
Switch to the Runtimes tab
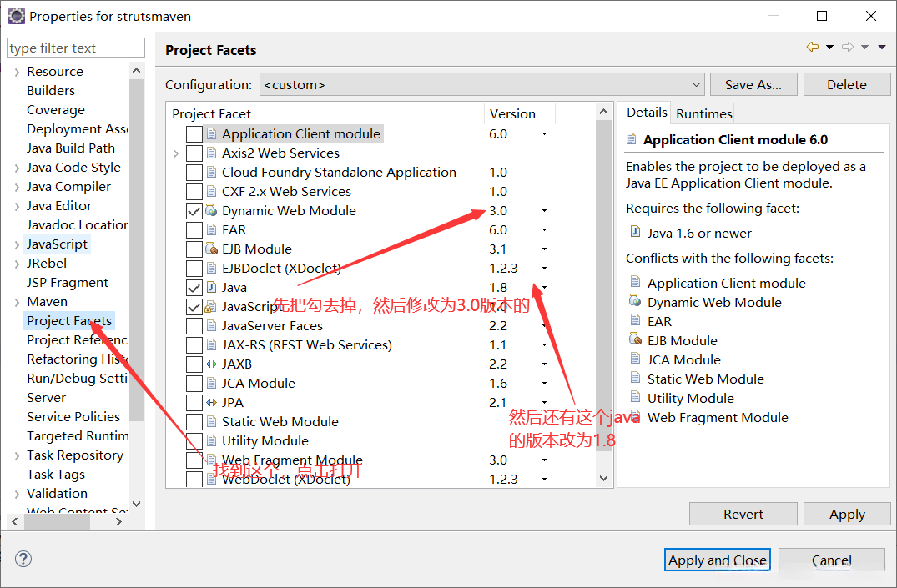click(703, 113)
